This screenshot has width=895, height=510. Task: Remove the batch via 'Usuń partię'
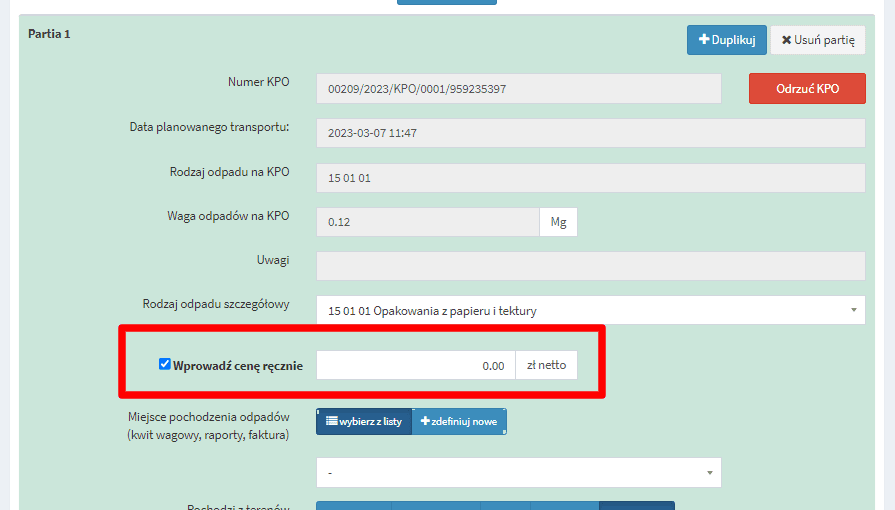click(x=818, y=40)
